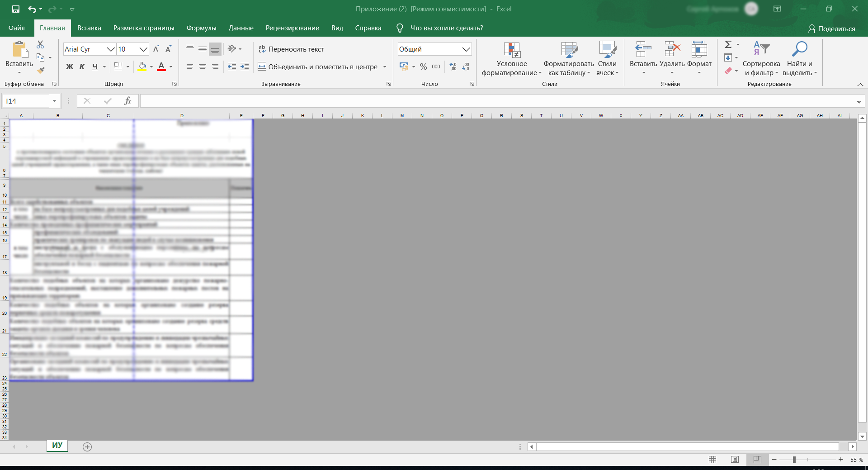Decrease decimal places
The width and height of the screenshot is (868, 470).
466,66
